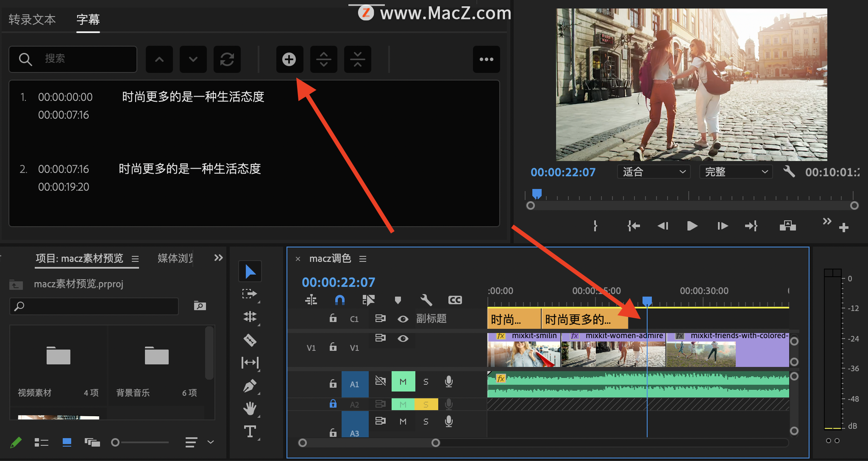Click the captions search field
The height and width of the screenshot is (461, 868).
pos(73,59)
